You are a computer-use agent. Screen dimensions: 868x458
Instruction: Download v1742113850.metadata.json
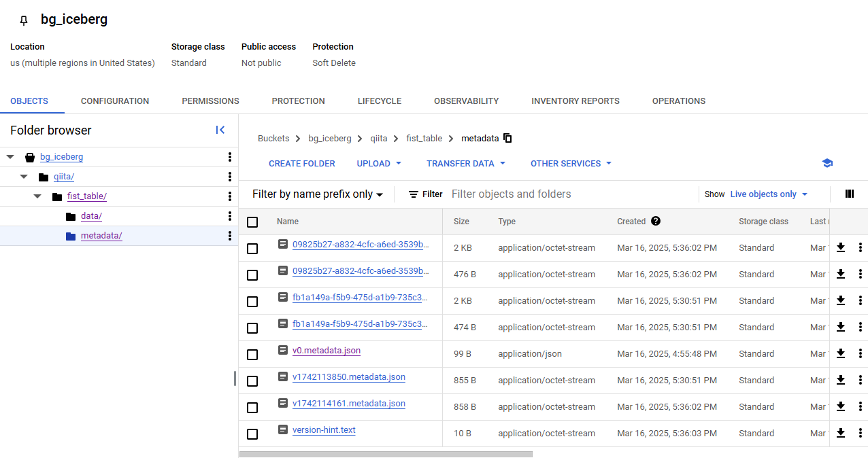pos(841,380)
